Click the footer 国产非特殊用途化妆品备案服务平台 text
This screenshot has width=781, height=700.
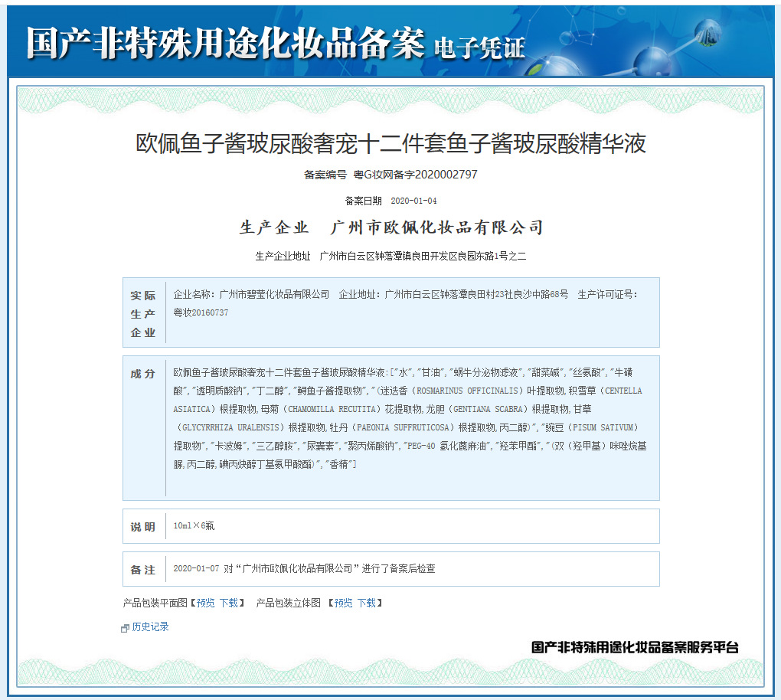click(635, 647)
